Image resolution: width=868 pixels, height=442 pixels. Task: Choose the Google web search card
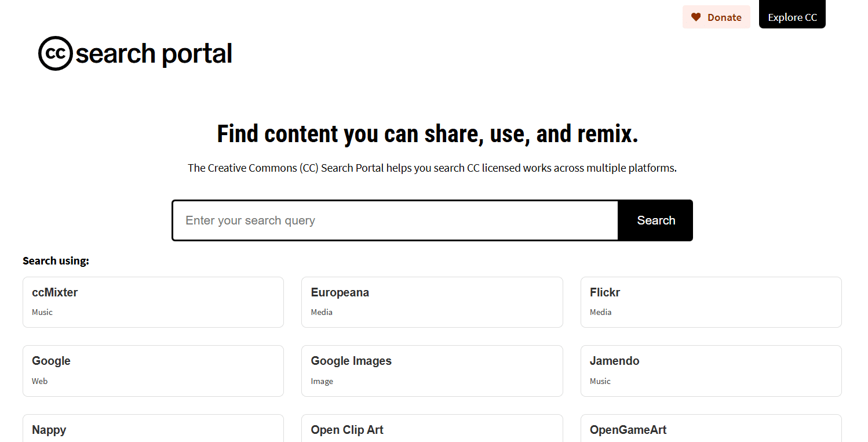click(153, 371)
